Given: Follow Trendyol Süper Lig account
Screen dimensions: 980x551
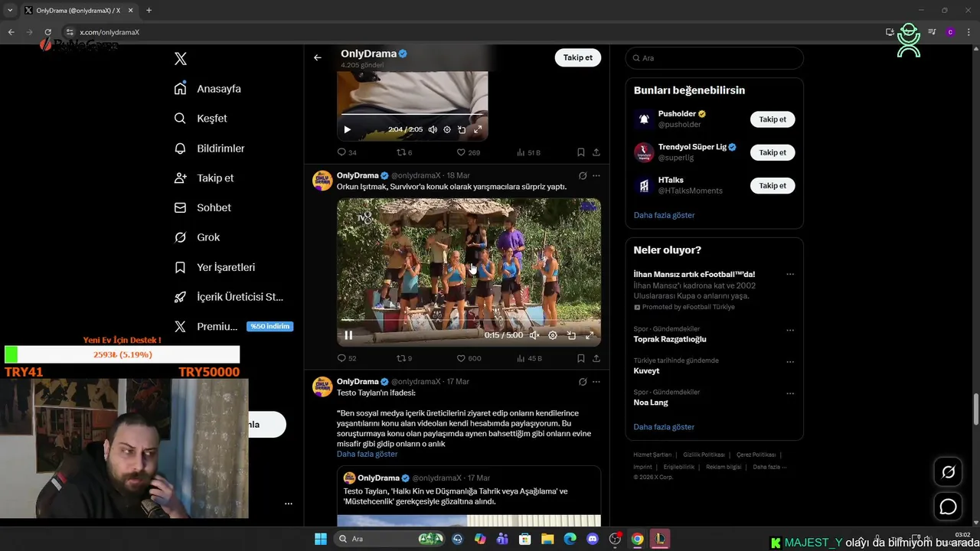Looking at the screenshot, I should 773,152.
